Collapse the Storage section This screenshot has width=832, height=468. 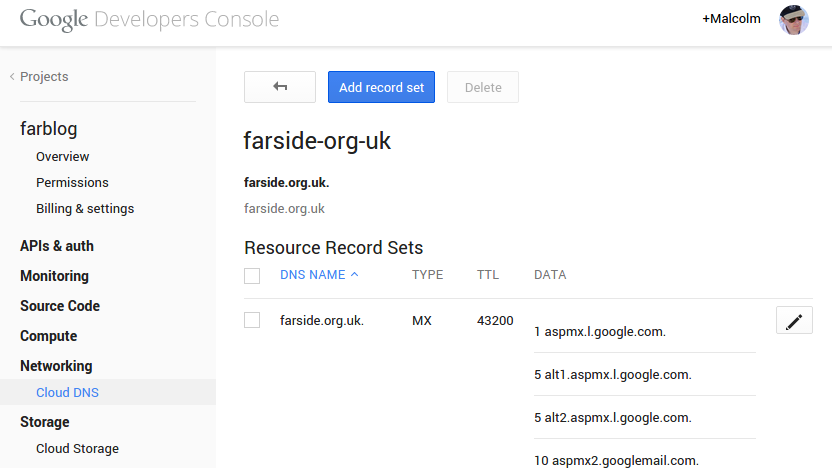[x=45, y=422]
